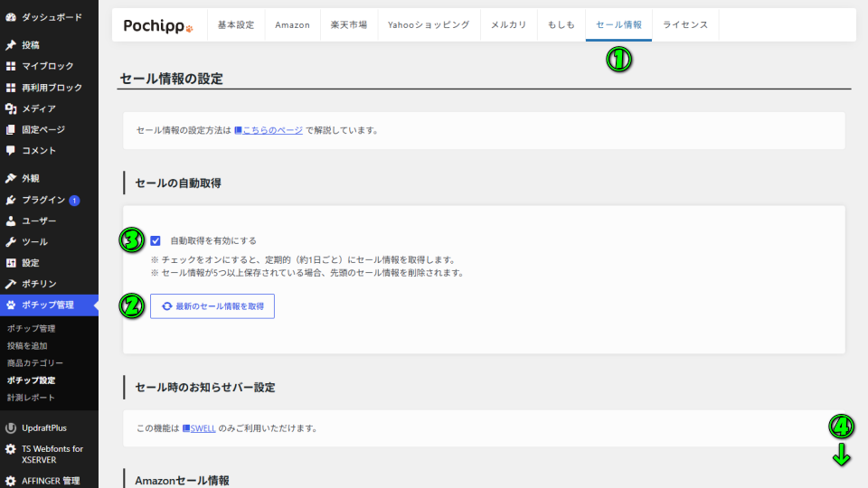Click the UpdraftPlus logo icon
The image size is (868, 488).
point(11,427)
